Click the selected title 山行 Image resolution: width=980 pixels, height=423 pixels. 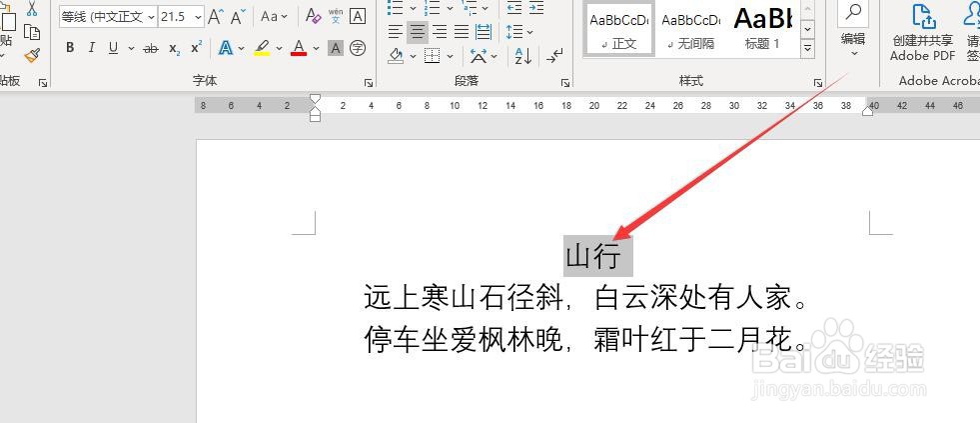pyautogui.click(x=593, y=257)
